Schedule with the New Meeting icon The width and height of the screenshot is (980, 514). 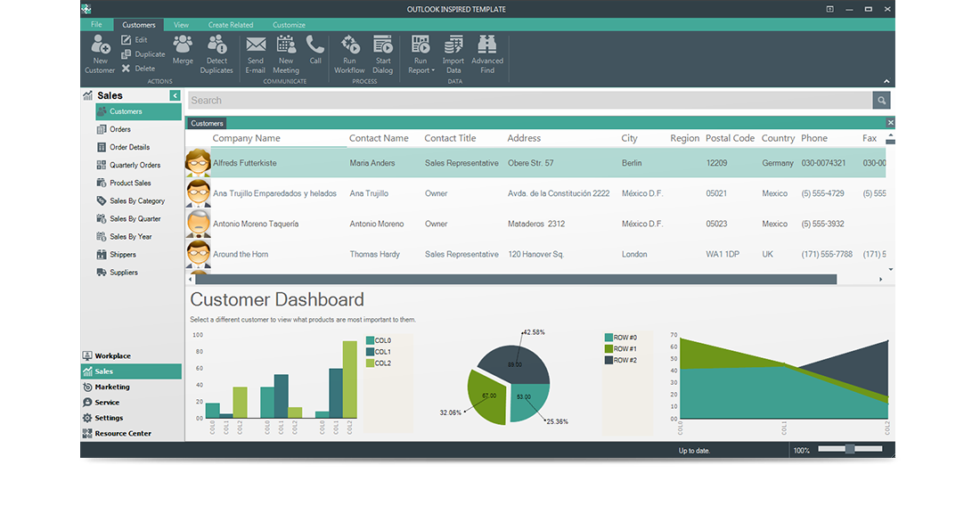click(286, 45)
